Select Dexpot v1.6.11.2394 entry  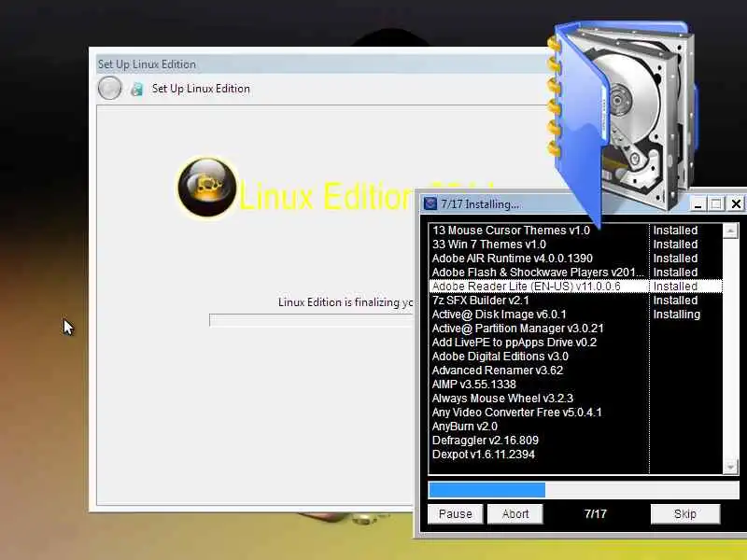[575, 455]
